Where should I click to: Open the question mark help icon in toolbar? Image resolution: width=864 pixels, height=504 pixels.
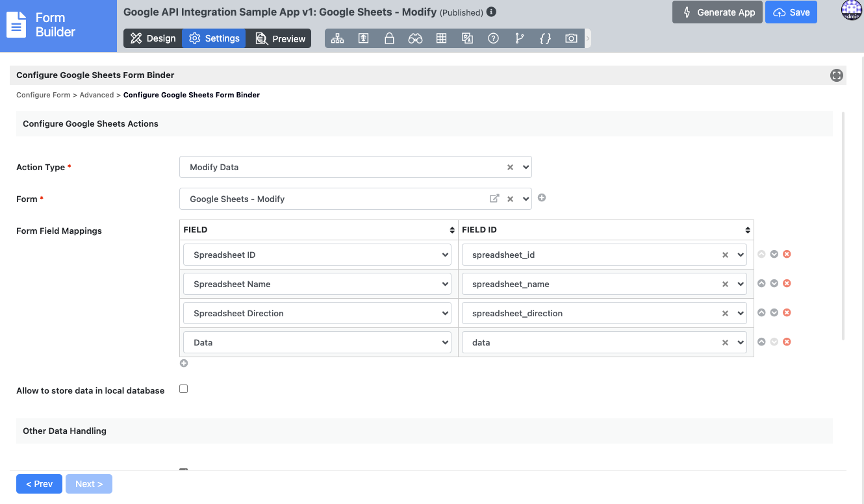(493, 38)
